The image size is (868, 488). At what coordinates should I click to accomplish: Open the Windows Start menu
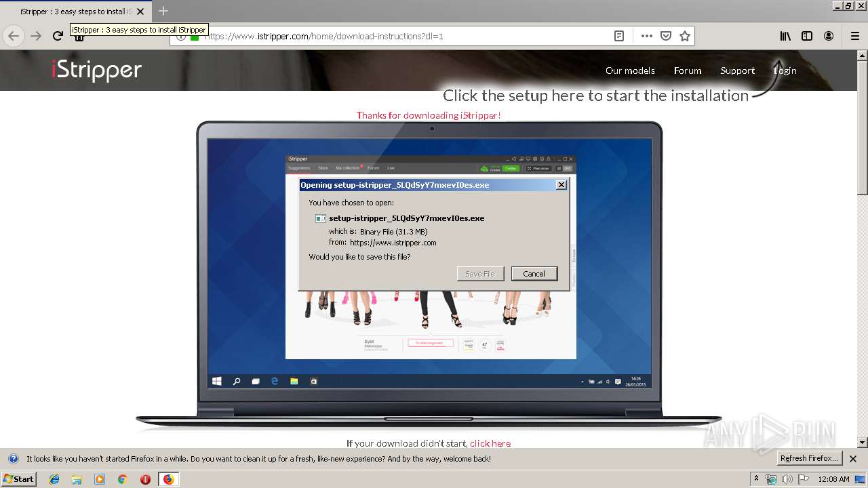click(x=18, y=479)
